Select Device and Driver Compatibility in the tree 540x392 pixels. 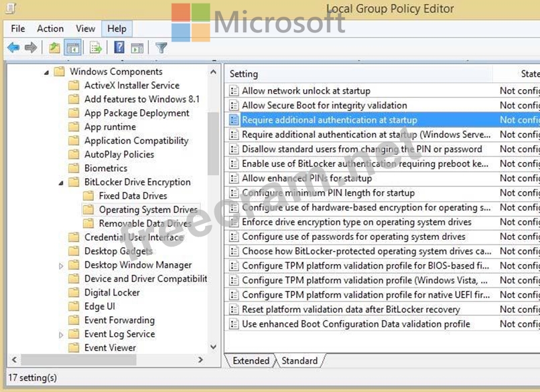point(145,279)
